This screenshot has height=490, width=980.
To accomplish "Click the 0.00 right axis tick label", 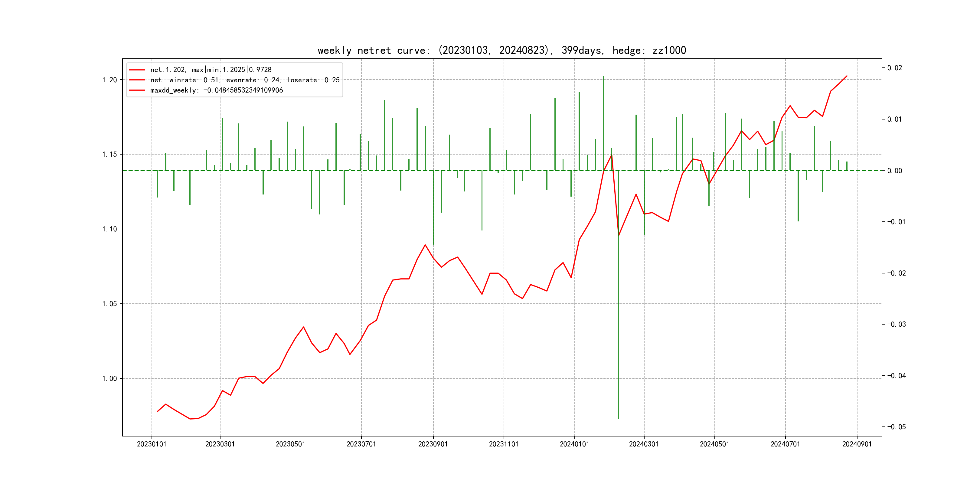I will tap(894, 171).
